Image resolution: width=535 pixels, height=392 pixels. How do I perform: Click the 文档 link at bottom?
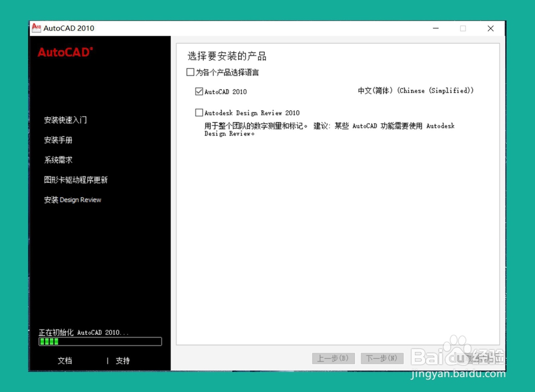coord(65,360)
